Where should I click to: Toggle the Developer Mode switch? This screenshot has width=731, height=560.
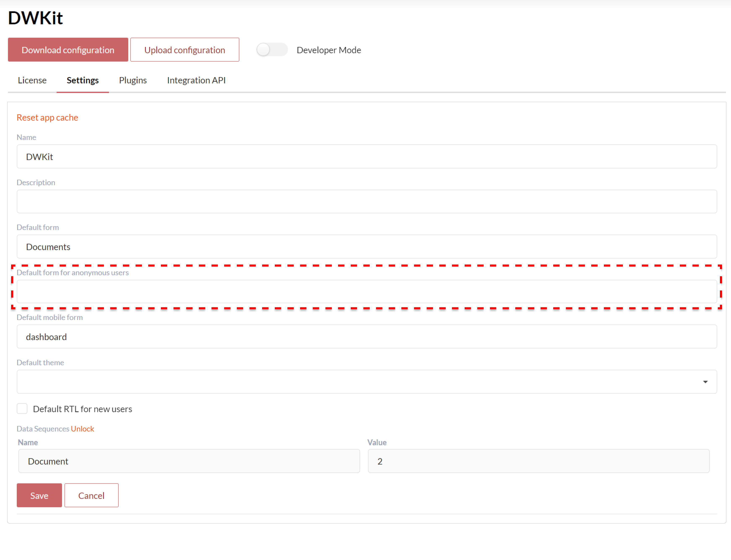point(272,50)
